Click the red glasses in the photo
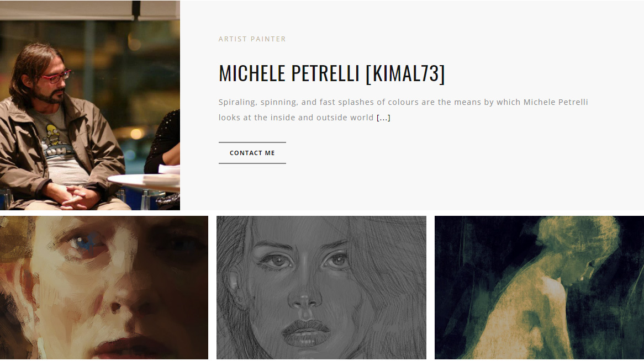 (56, 77)
